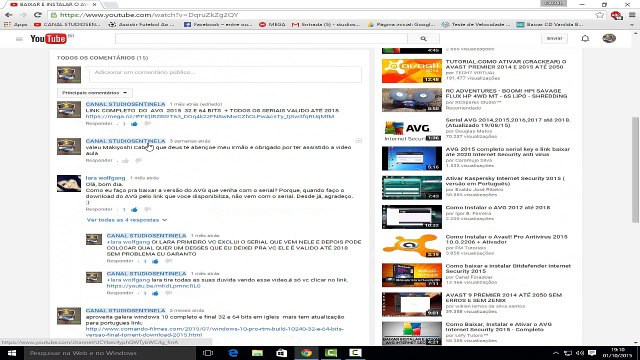Click the browser back arrow
The height and width of the screenshot is (360, 640).
point(9,15)
